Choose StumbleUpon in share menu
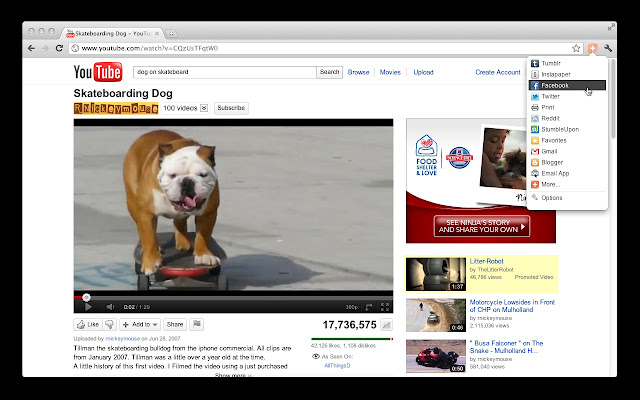 pyautogui.click(x=567, y=129)
